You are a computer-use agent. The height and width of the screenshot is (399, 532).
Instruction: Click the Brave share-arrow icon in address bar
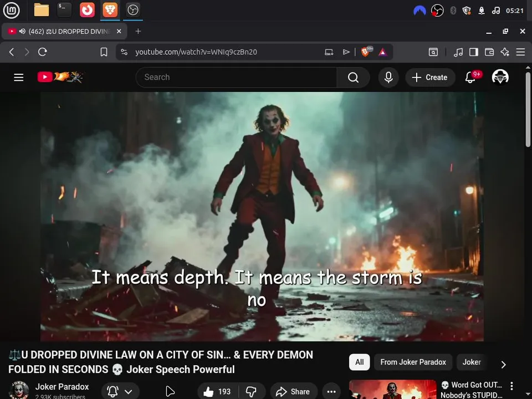pyautogui.click(x=346, y=52)
